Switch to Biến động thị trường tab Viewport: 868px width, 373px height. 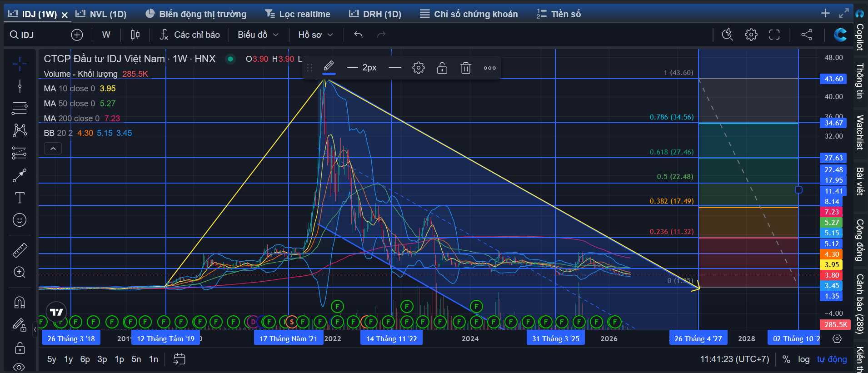pyautogui.click(x=196, y=14)
